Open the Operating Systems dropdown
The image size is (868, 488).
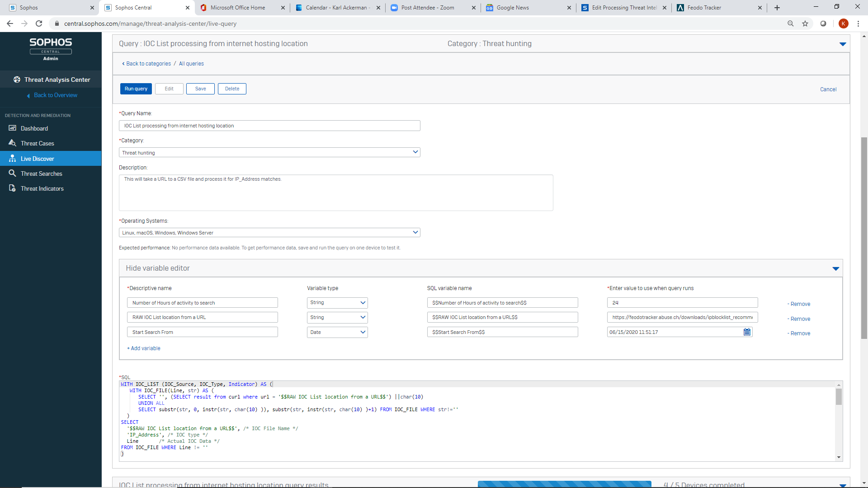(x=269, y=232)
